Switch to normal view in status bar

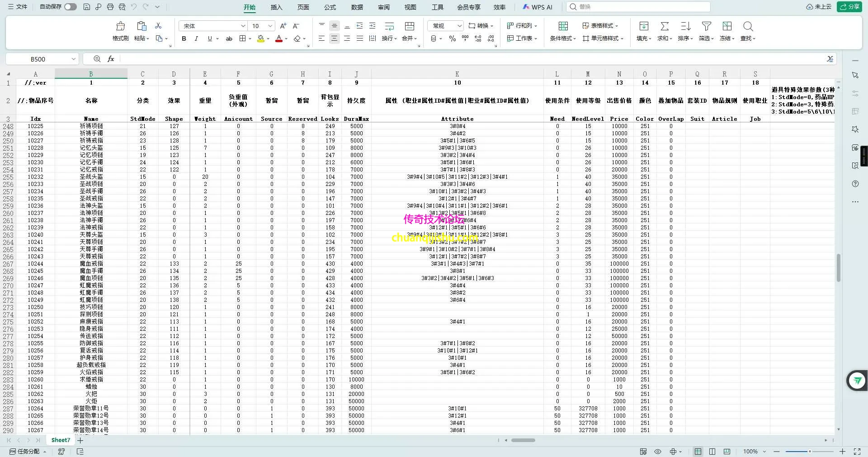(698, 452)
